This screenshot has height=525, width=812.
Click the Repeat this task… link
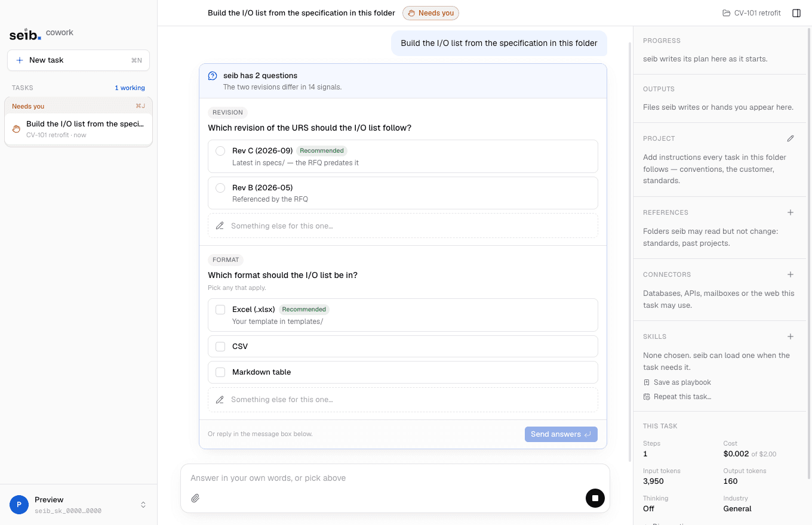[x=677, y=397]
